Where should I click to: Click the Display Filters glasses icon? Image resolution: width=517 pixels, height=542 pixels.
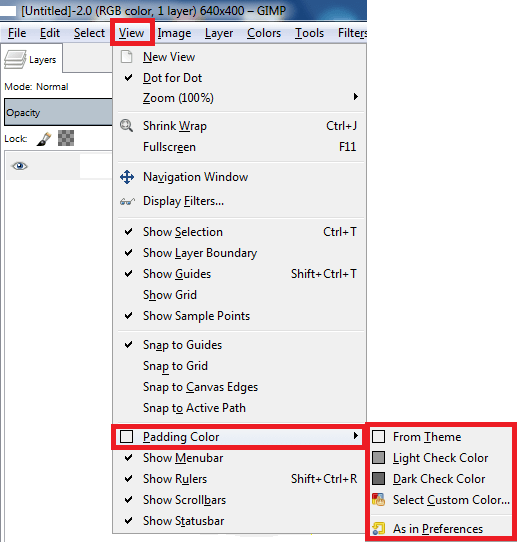[x=127, y=202]
